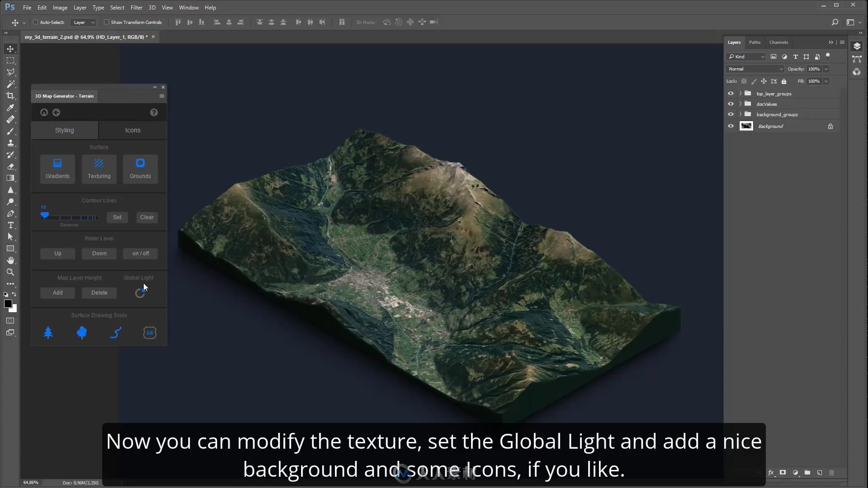This screenshot has height=488, width=868.
Task: Toggle lock transparent pixels
Action: point(744,81)
